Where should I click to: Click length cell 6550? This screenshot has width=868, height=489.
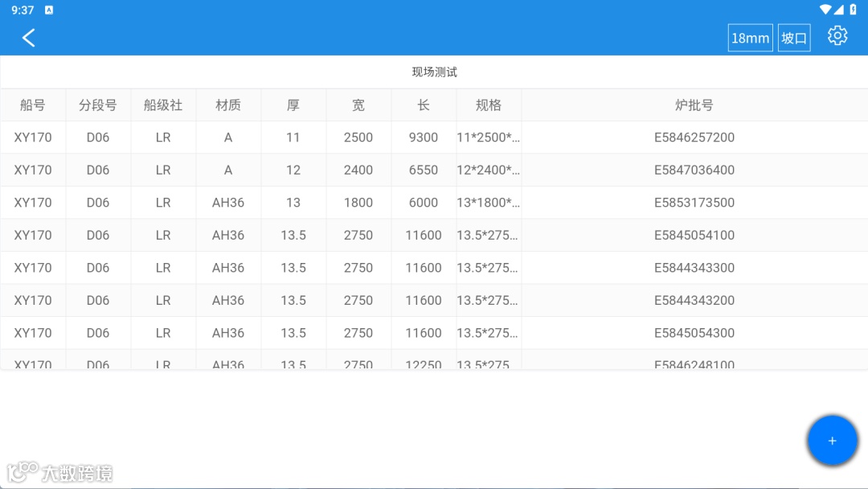[x=424, y=170]
